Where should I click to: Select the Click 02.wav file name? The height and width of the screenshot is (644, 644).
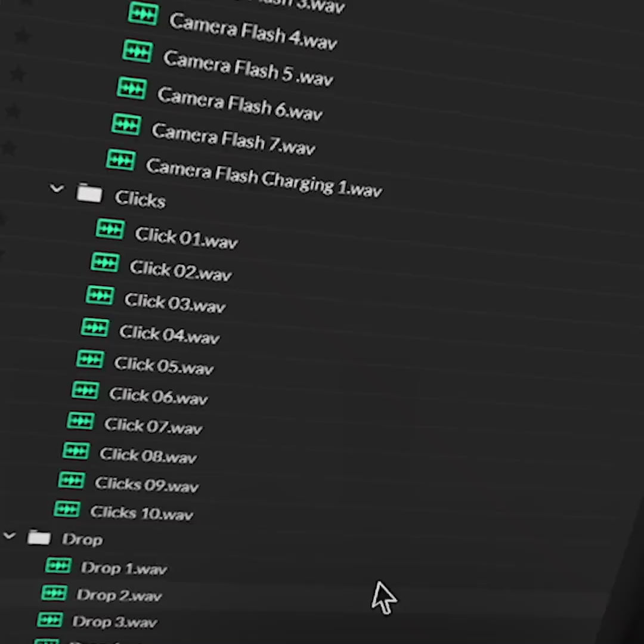[181, 271]
